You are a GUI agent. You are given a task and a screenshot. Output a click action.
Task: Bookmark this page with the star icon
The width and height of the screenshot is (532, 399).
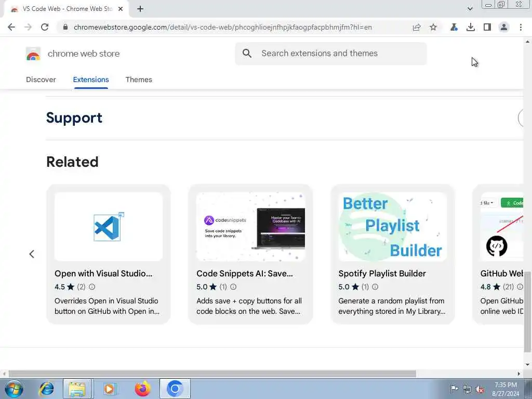433,27
